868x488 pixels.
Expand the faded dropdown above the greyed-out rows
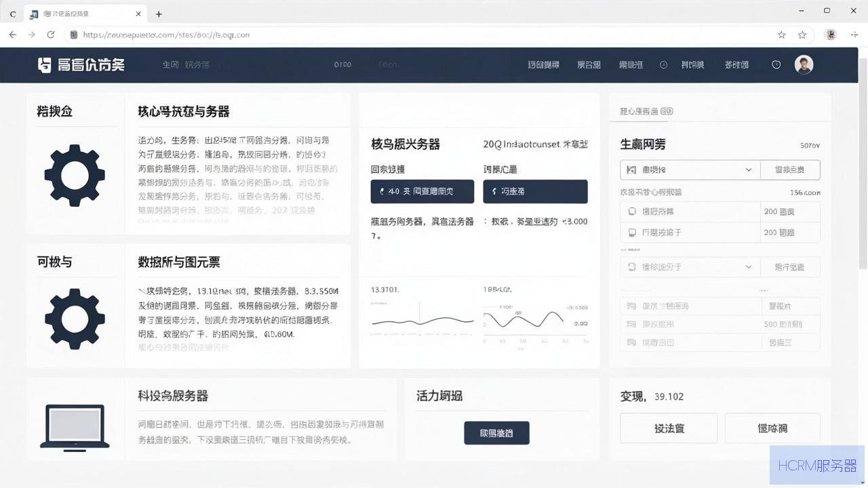click(690, 267)
